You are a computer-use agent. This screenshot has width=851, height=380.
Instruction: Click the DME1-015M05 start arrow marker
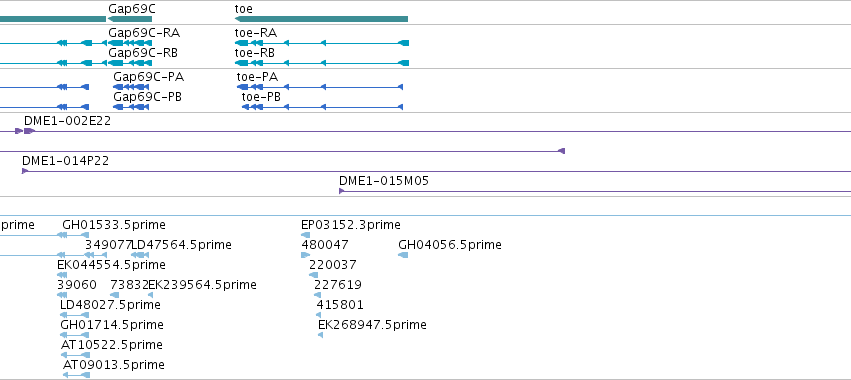342,191
